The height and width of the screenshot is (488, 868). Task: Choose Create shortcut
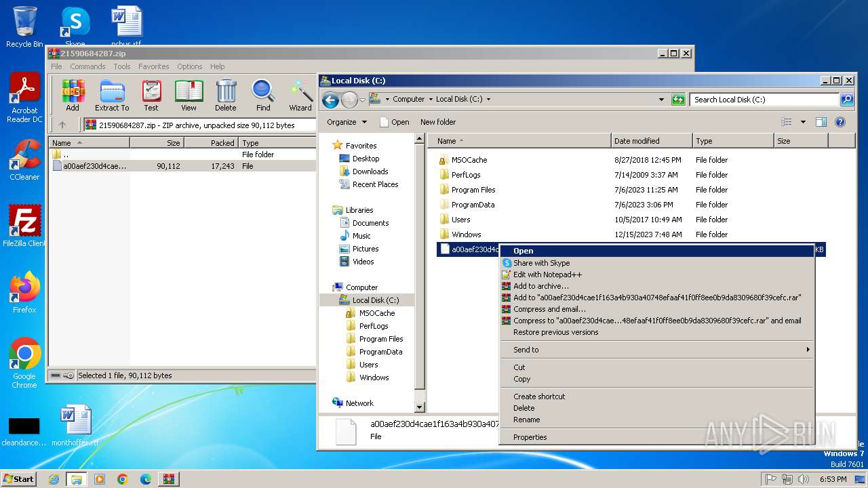coord(656,396)
